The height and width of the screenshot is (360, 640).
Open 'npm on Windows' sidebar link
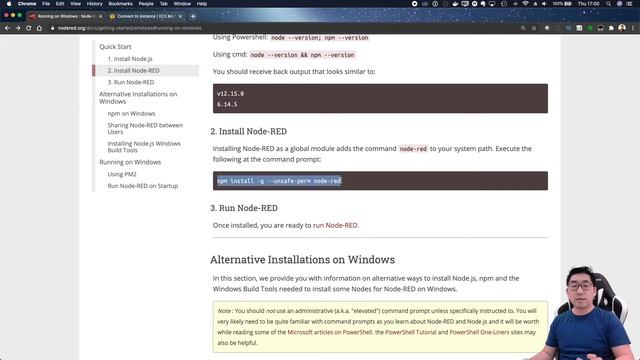[131, 113]
